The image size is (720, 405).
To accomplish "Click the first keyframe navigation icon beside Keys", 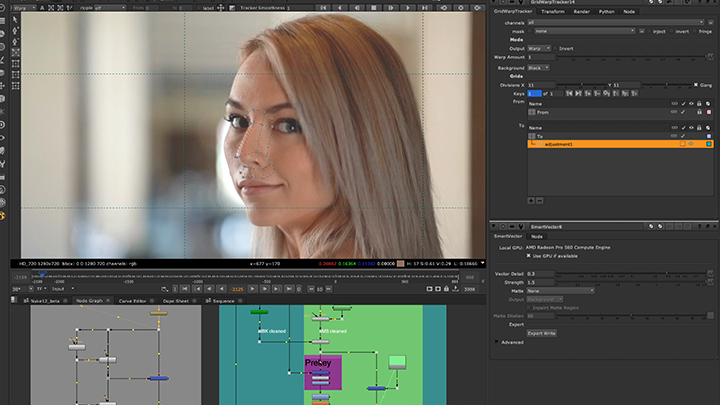I will point(571,94).
